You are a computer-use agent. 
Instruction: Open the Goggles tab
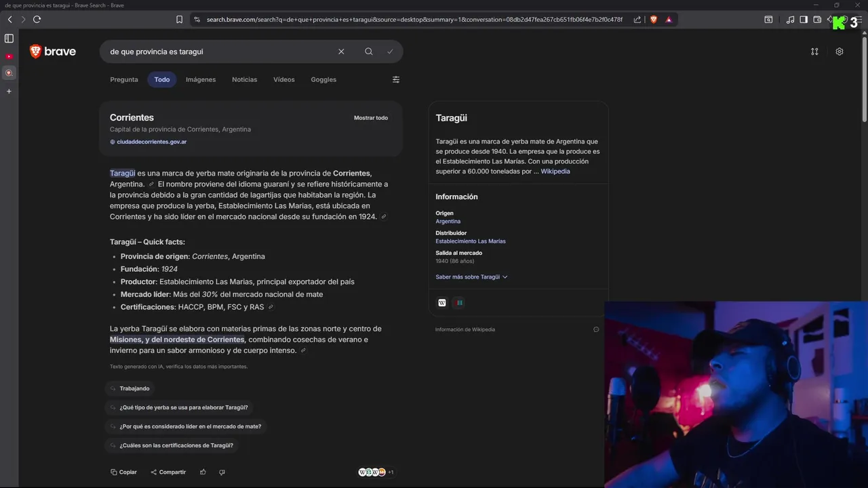323,79
